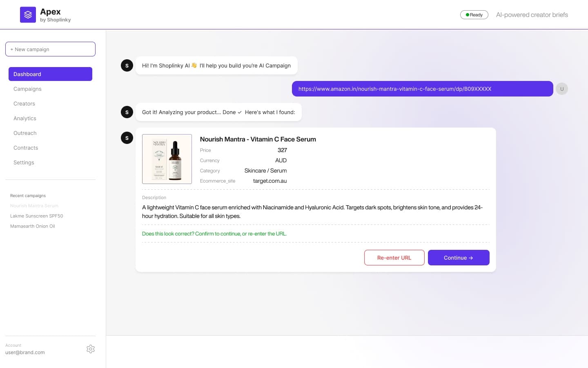
Task: Click the Amazon product URL message
Action: [x=423, y=89]
